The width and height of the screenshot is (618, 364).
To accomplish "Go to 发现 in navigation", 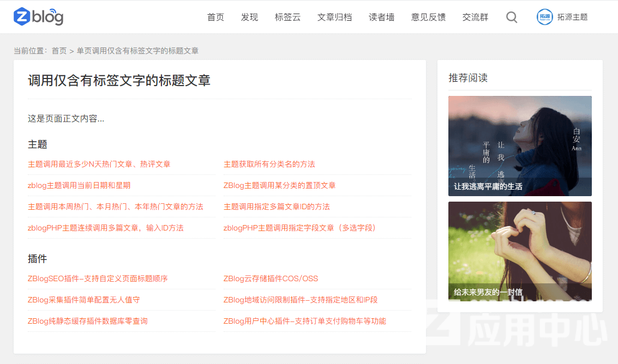I will pos(249,17).
